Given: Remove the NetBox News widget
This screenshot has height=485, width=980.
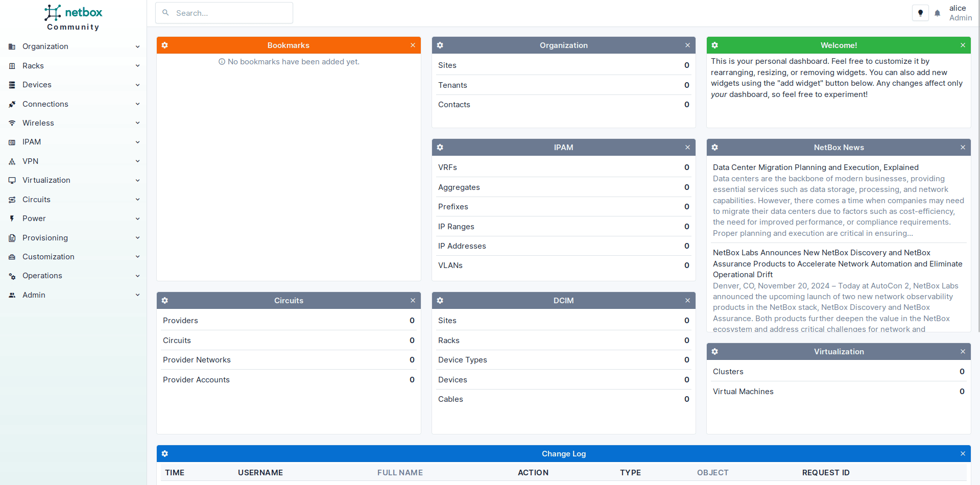Looking at the screenshot, I should (x=963, y=148).
